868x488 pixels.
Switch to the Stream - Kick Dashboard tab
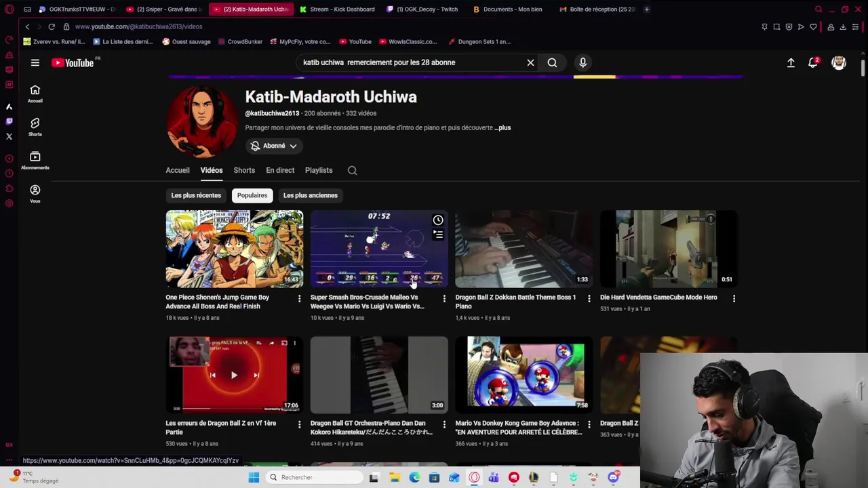click(x=338, y=9)
